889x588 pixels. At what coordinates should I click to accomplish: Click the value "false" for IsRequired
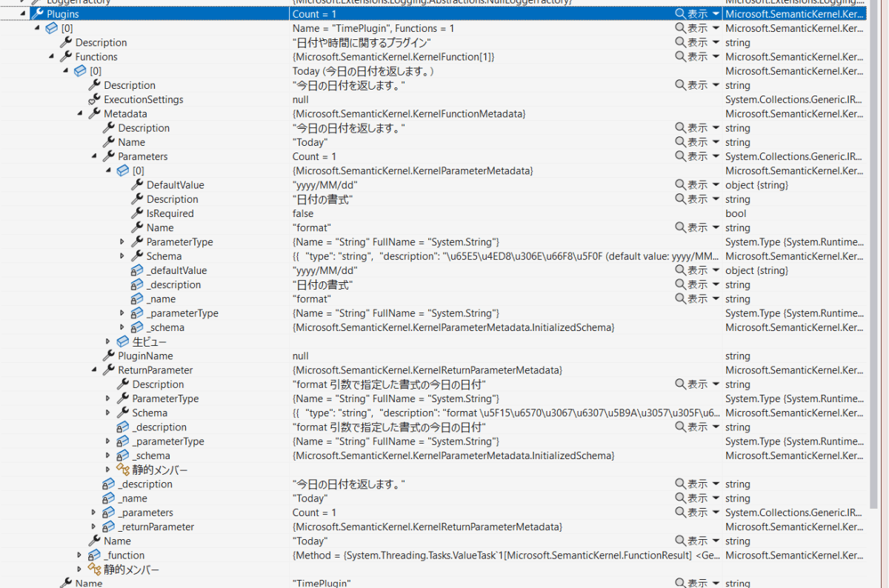pos(303,214)
